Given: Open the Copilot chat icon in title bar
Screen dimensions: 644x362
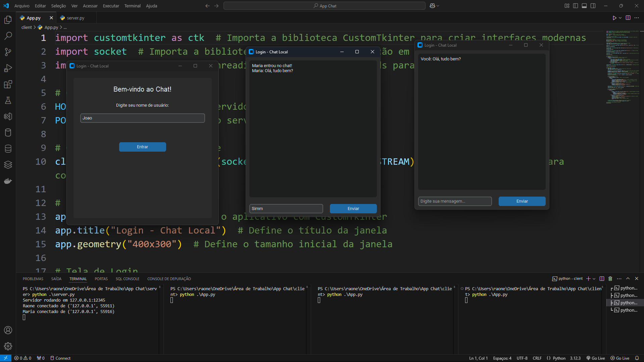Looking at the screenshot, I should pos(433,6).
